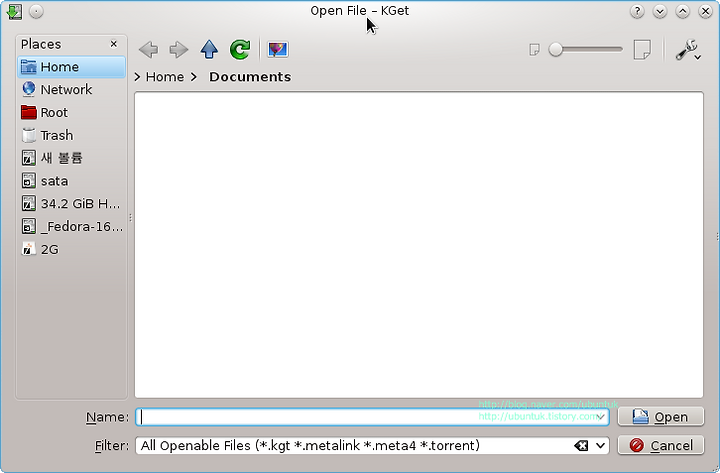
Task: Click the large icon size indicator
Action: tap(642, 49)
